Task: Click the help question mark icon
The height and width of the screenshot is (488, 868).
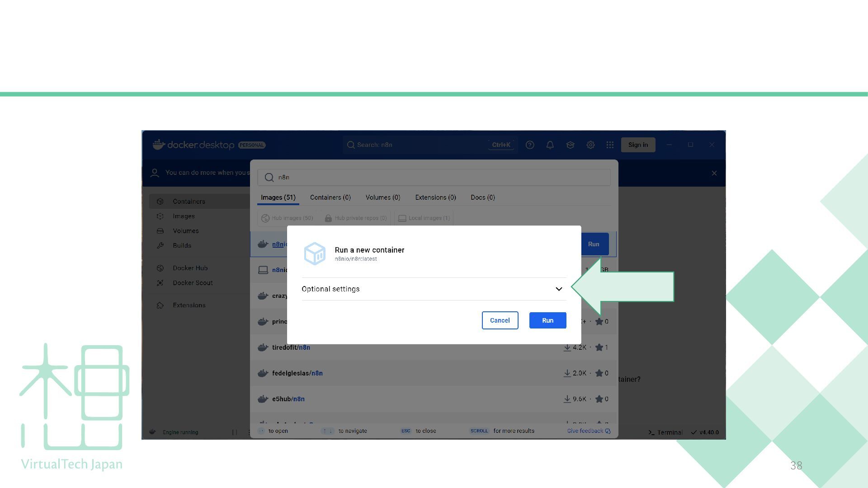Action: (x=530, y=145)
